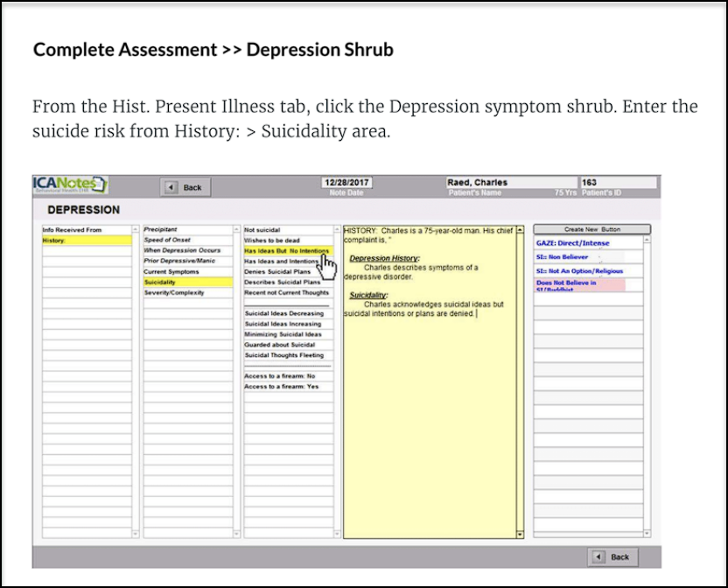The height and width of the screenshot is (588, 728).
Task: Choose Access to a firearm: No
Action: point(289,376)
